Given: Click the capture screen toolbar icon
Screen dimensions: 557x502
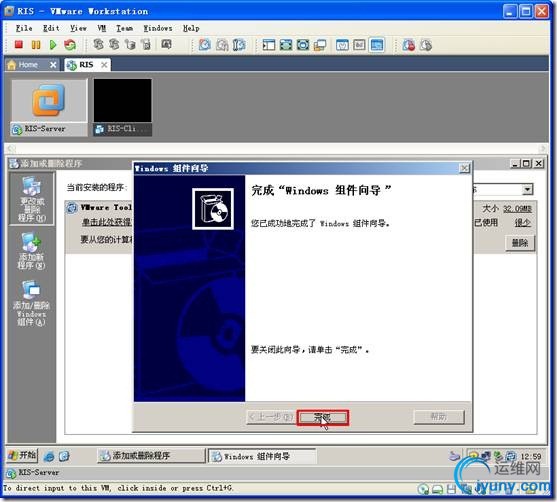Looking at the screenshot, I should tap(166, 44).
